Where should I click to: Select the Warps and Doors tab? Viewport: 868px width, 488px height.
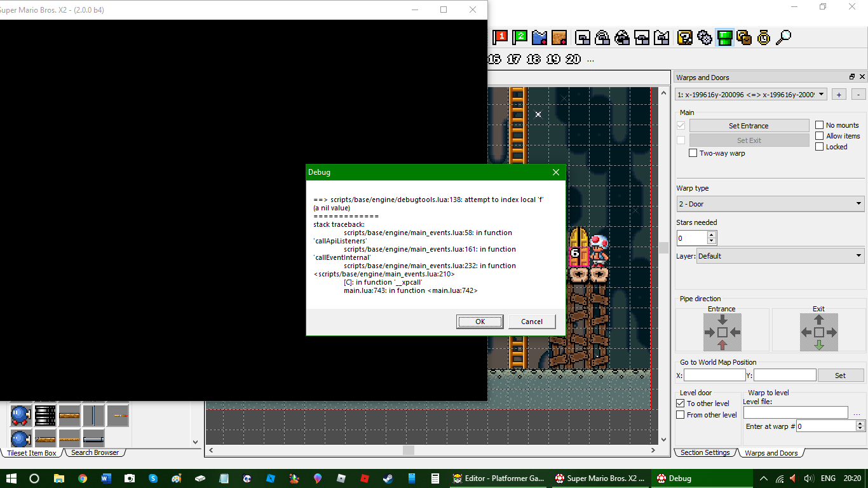coord(771,453)
